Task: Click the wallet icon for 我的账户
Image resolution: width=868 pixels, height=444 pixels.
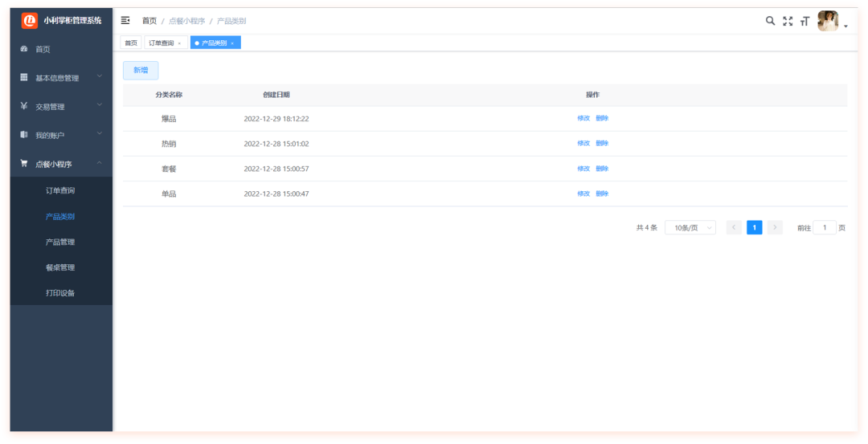Action: coord(24,135)
